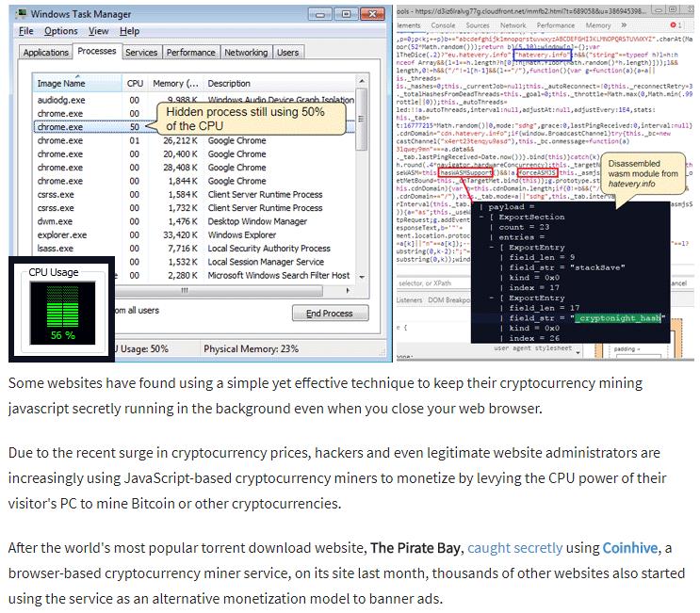Click the selector or XPath search field

[433, 282]
